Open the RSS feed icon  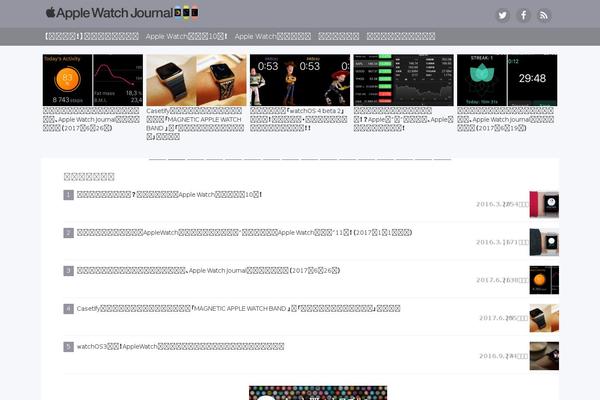pyautogui.click(x=544, y=15)
